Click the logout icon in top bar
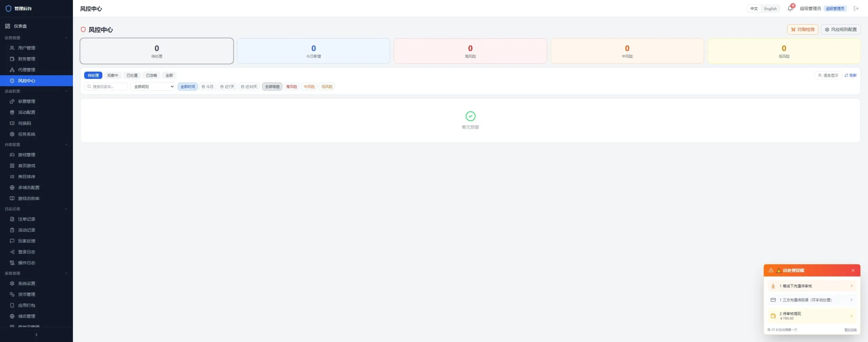 (x=856, y=8)
